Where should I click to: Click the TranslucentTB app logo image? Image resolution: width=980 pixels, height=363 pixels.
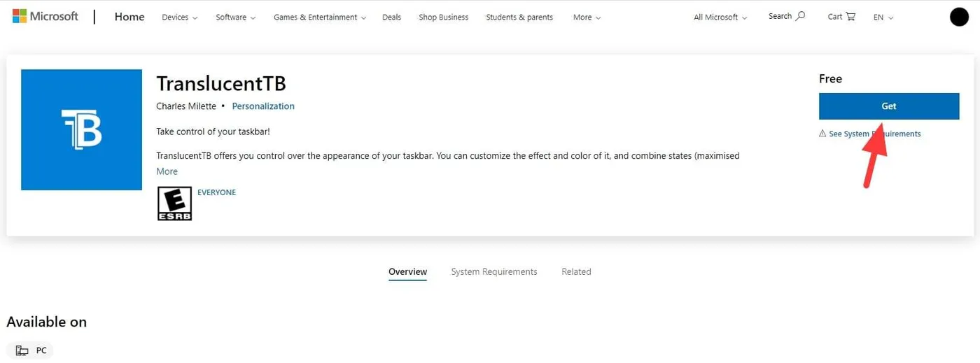pyautogui.click(x=81, y=129)
